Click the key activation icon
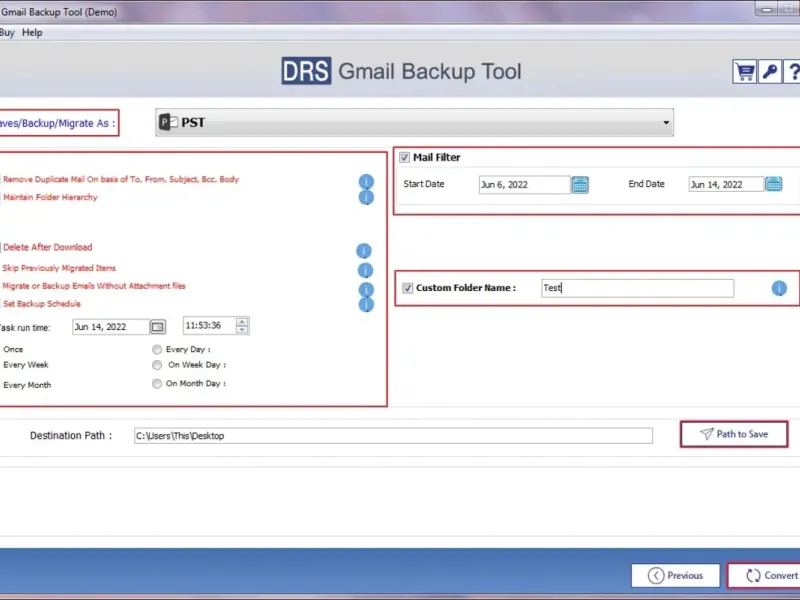Viewport: 800px width, 600px height. [770, 72]
